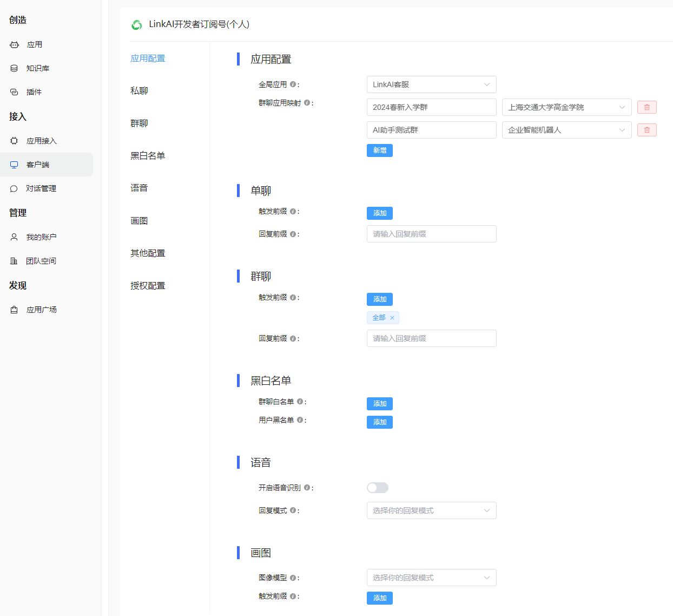This screenshot has height=616, width=673.
Task: Open the 上海交通大学高金学院 dropdown
Action: (567, 107)
